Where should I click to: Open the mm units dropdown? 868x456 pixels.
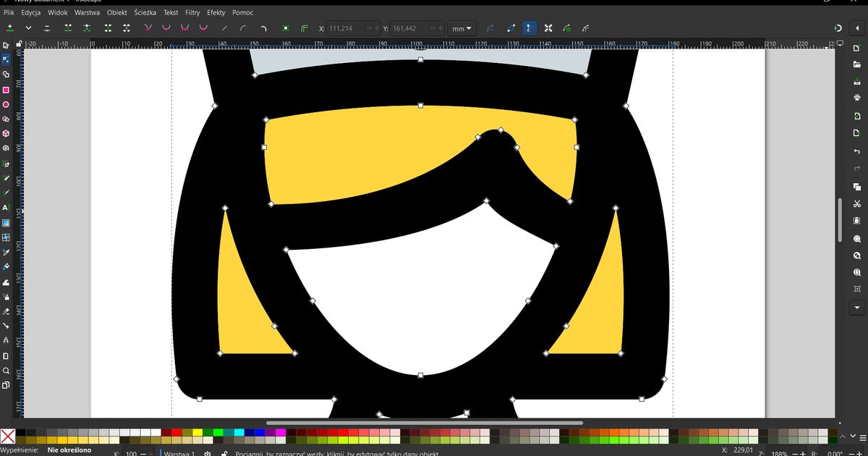point(461,28)
